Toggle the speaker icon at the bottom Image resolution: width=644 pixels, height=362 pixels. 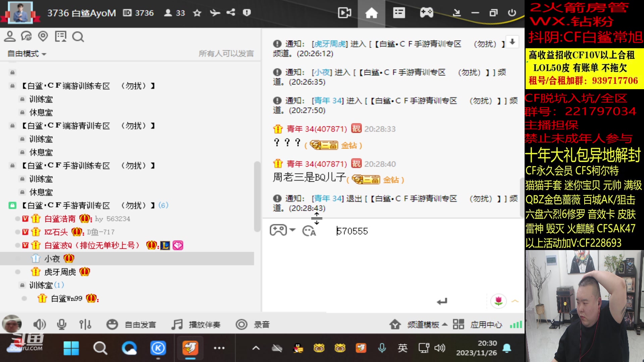coord(40,324)
